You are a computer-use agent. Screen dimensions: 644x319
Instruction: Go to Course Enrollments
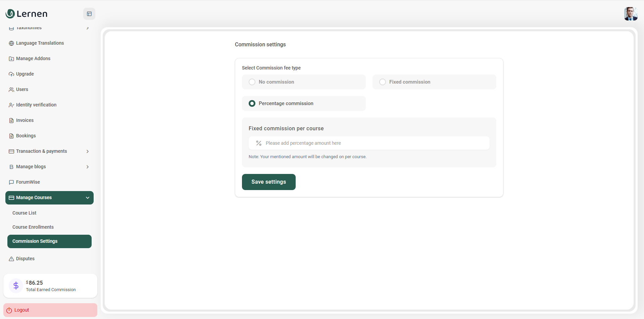click(x=33, y=227)
